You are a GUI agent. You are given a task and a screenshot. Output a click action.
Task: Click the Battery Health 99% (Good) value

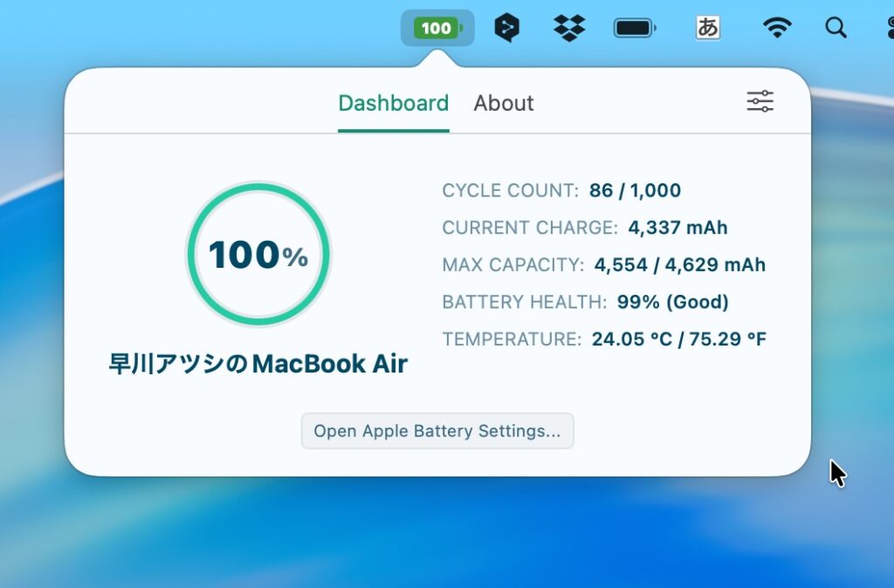pyautogui.click(x=672, y=302)
